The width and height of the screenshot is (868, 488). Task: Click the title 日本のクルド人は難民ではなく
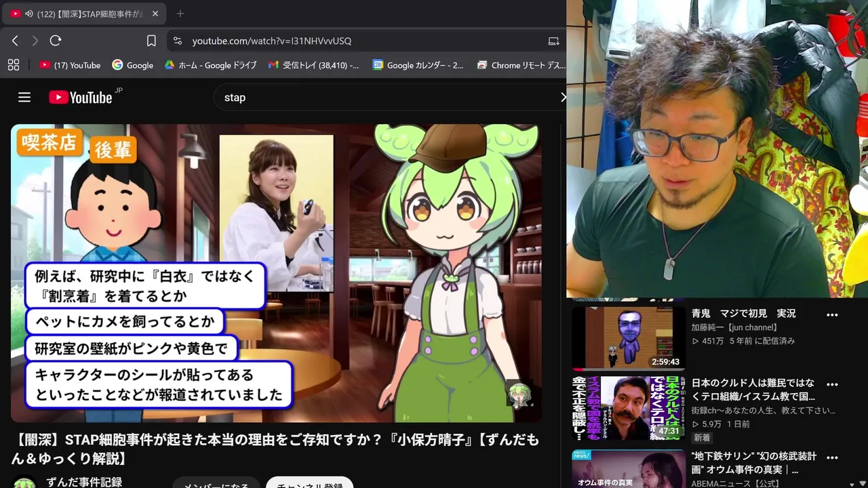[753, 389]
